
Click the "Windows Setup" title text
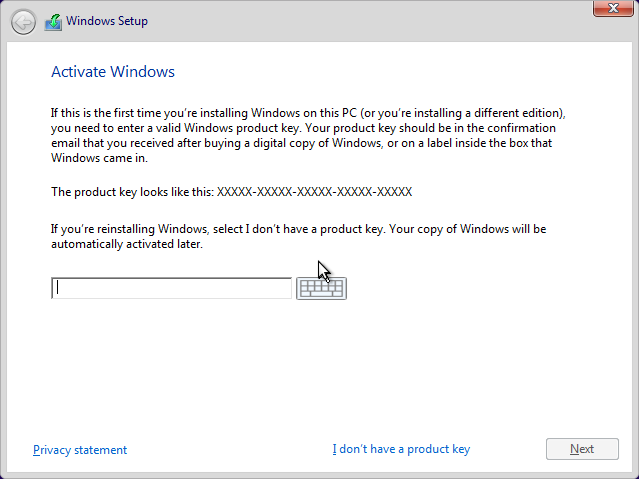point(107,21)
